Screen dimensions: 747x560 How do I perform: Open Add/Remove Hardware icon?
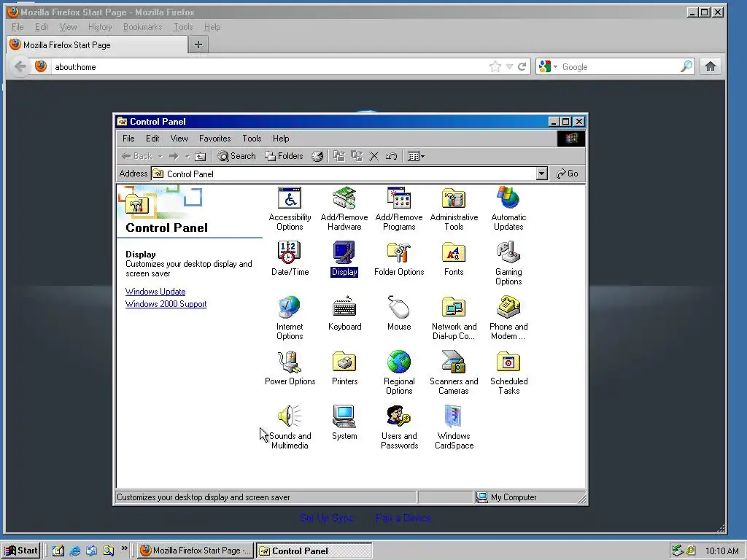(344, 209)
